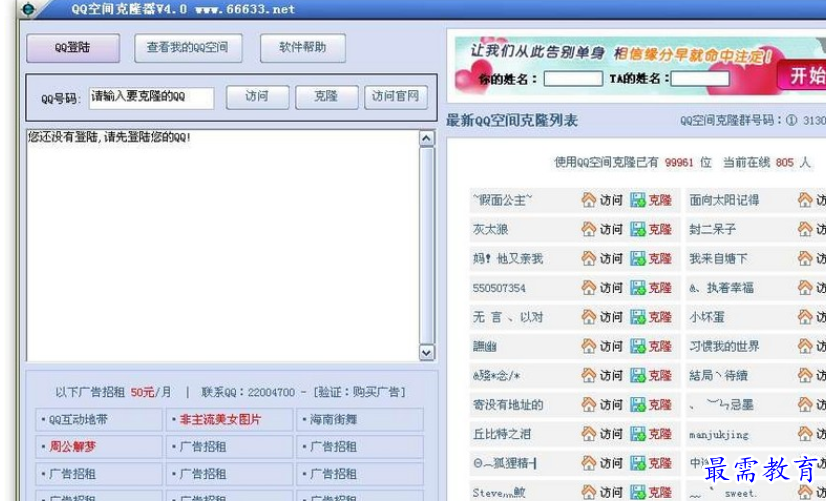Select the name &、执著幸福
Screen dimensions: 826x501
[721, 288]
